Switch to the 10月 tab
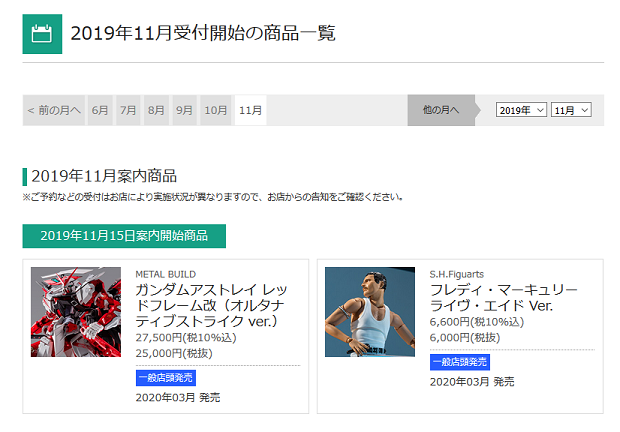The image size is (620, 432). tap(215, 110)
